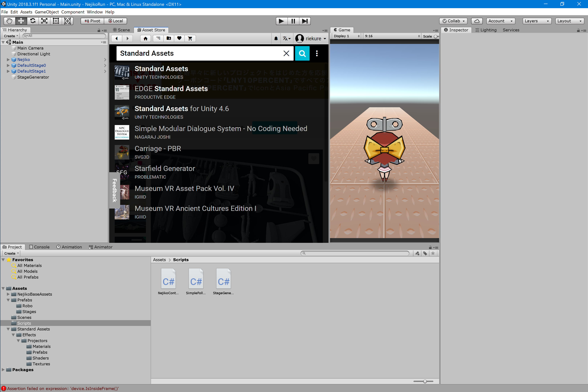Image resolution: width=588 pixels, height=392 pixels.
Task: Select the Rotate tool
Action: pos(32,21)
